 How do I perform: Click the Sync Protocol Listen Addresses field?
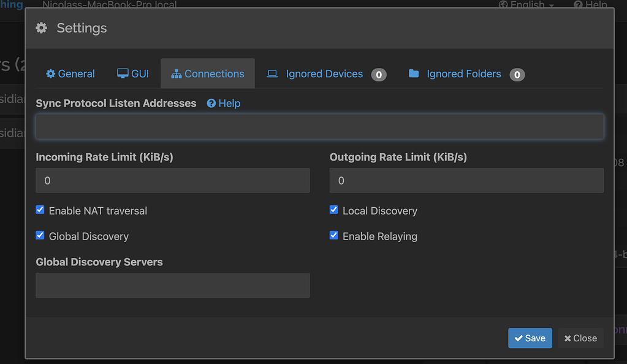click(x=319, y=126)
